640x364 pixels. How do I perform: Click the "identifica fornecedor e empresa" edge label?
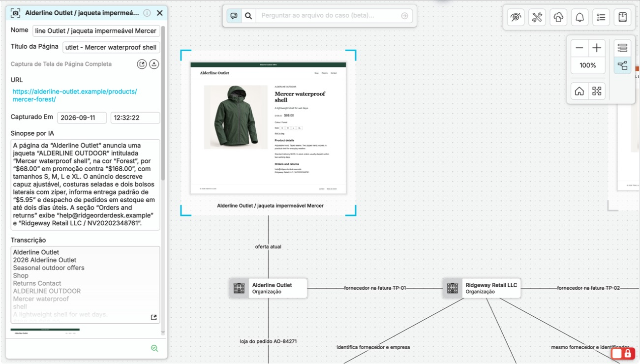pos(373,347)
